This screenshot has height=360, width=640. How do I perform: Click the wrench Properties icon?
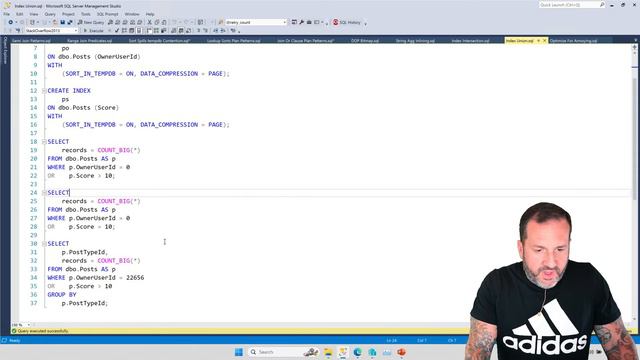tap(302, 22)
